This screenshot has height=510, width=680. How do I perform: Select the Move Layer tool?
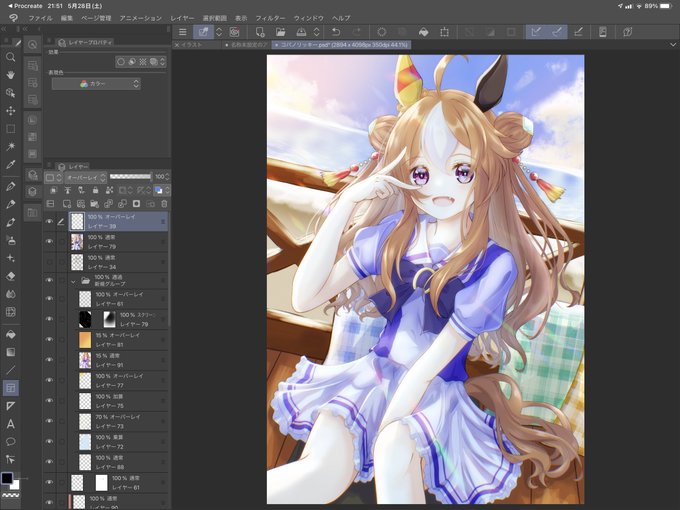click(x=10, y=111)
